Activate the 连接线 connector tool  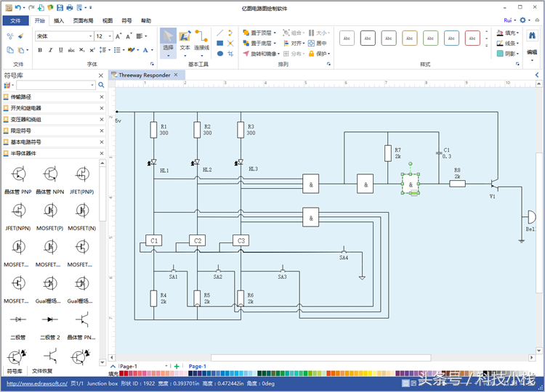coord(201,41)
